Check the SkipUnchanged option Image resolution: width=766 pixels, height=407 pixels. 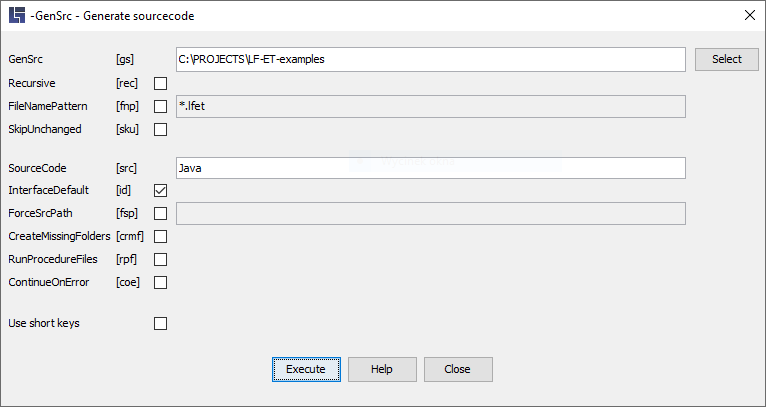tap(160, 129)
